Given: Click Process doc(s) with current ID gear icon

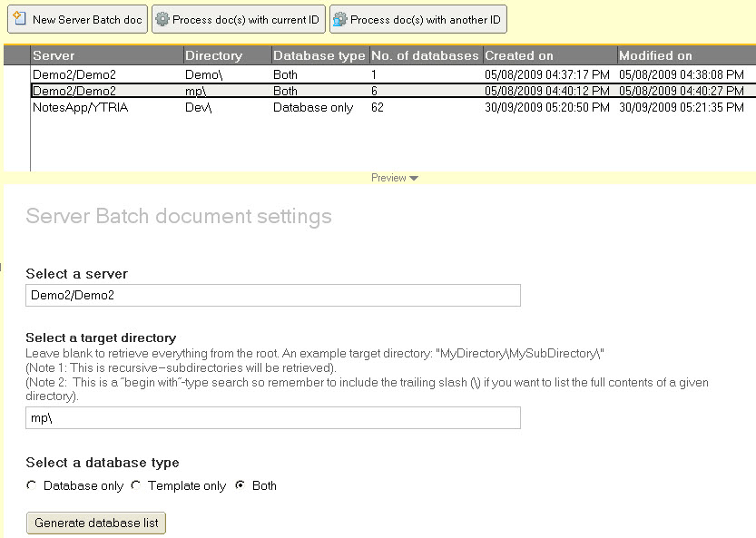Looking at the screenshot, I should (163, 19).
